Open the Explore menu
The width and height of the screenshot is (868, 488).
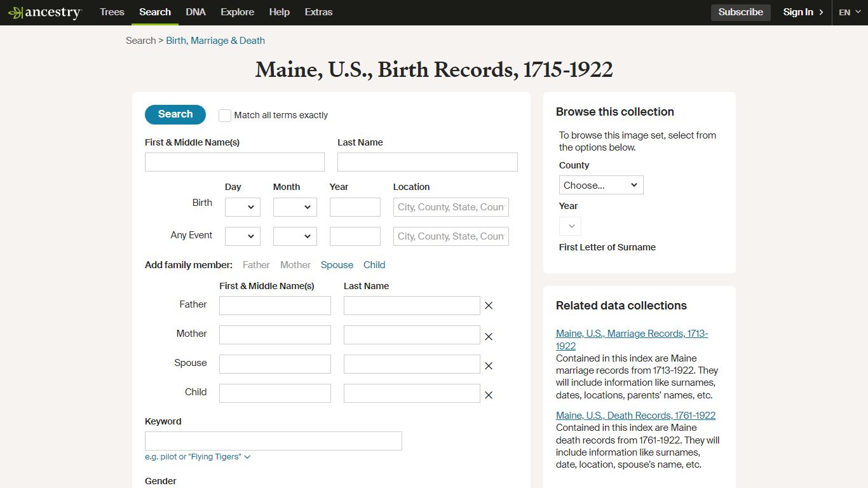click(237, 12)
